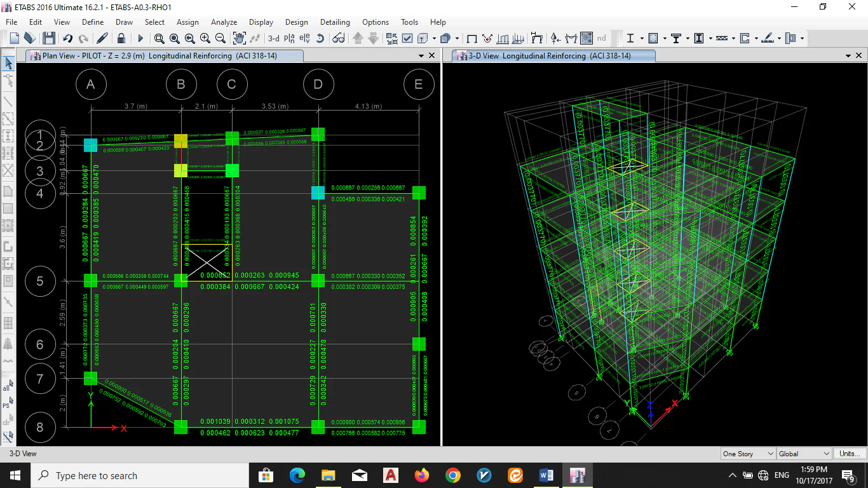Switch to 3-d view using toolbar icon

pyautogui.click(x=273, y=38)
